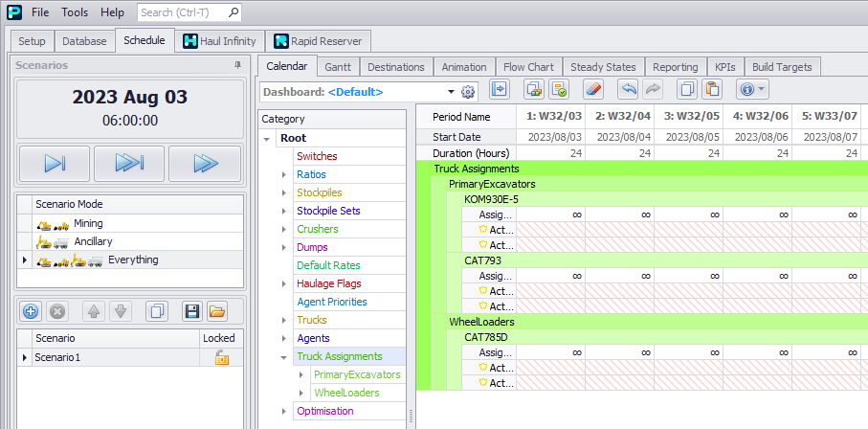This screenshot has width=868, height=429.
Task: Expand the Stockpiles tree node
Action: (284, 192)
